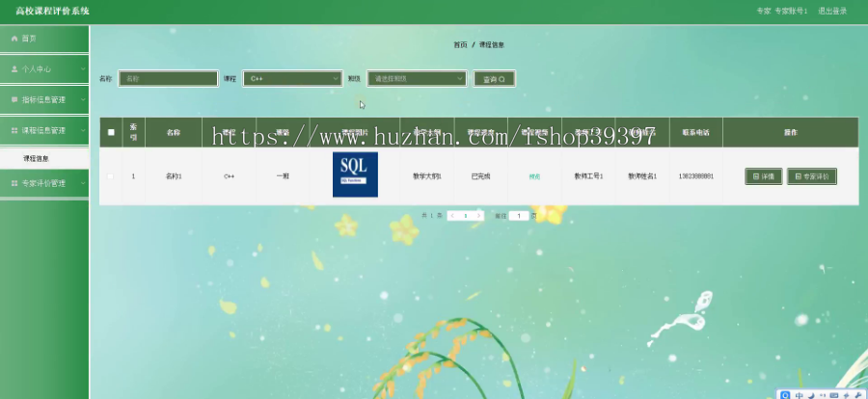Expand the 指标信息管理 menu chevron

pyautogui.click(x=83, y=99)
